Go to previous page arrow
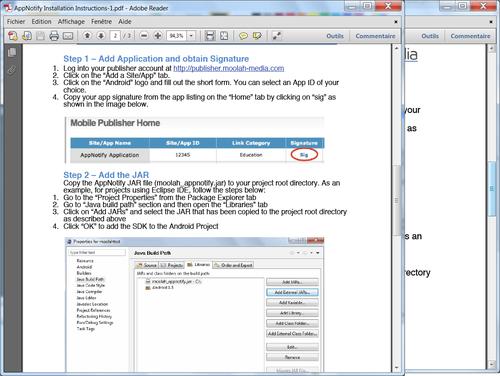The height and width of the screenshot is (376, 500). (x=87, y=35)
